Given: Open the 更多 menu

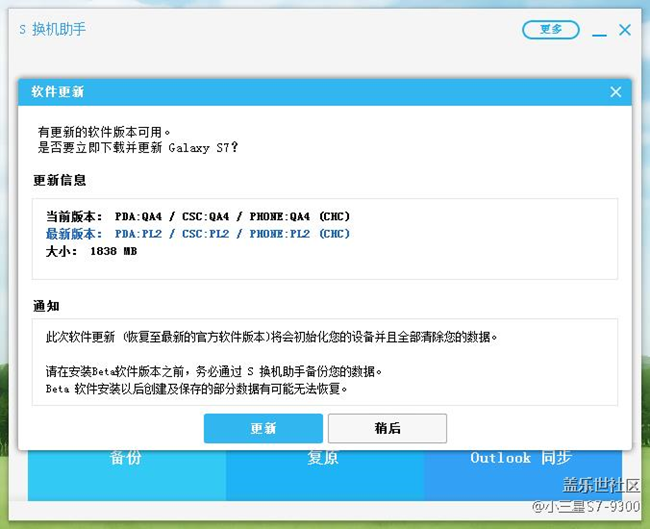Looking at the screenshot, I should pos(551,29).
